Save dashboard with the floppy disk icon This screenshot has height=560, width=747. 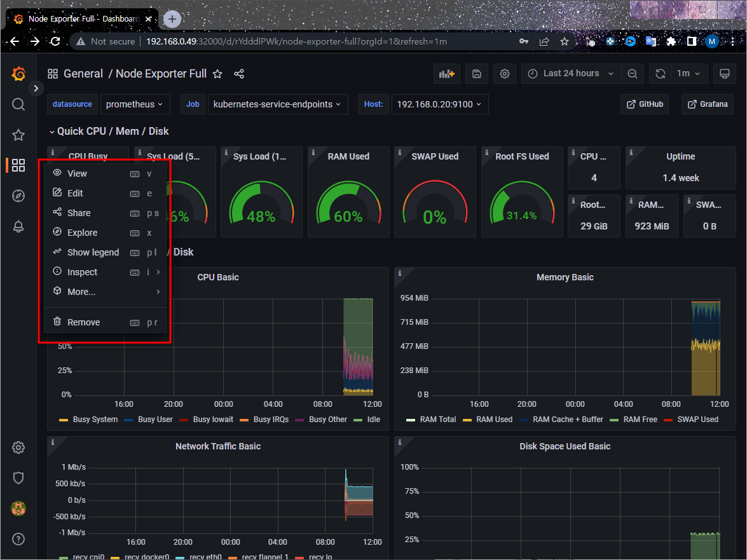[476, 74]
